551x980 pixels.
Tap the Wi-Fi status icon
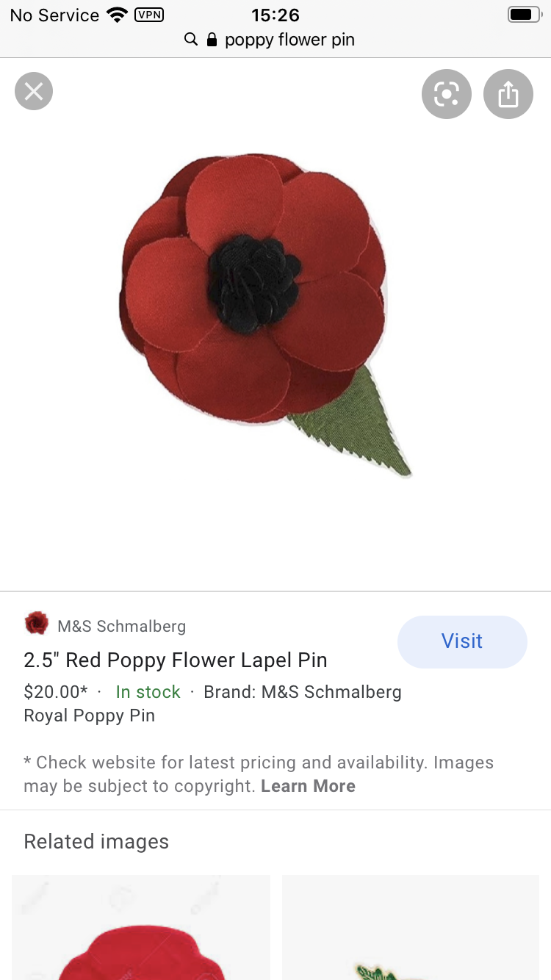(x=117, y=15)
